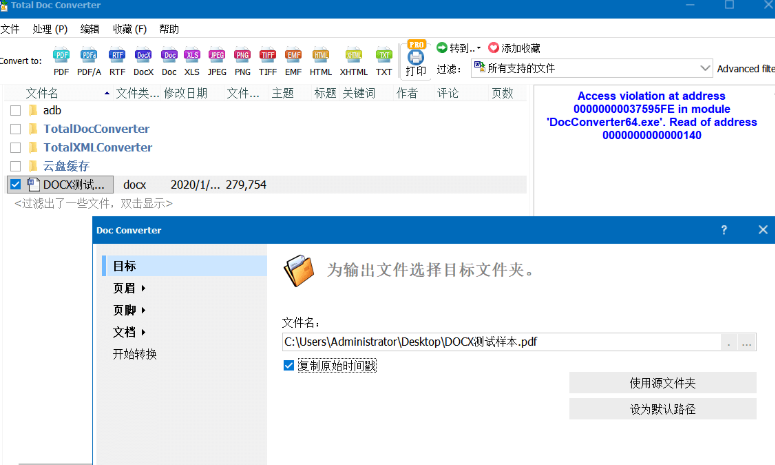
Task: Click <过滤出了一些文件，双击显示> notice
Action: (93, 203)
